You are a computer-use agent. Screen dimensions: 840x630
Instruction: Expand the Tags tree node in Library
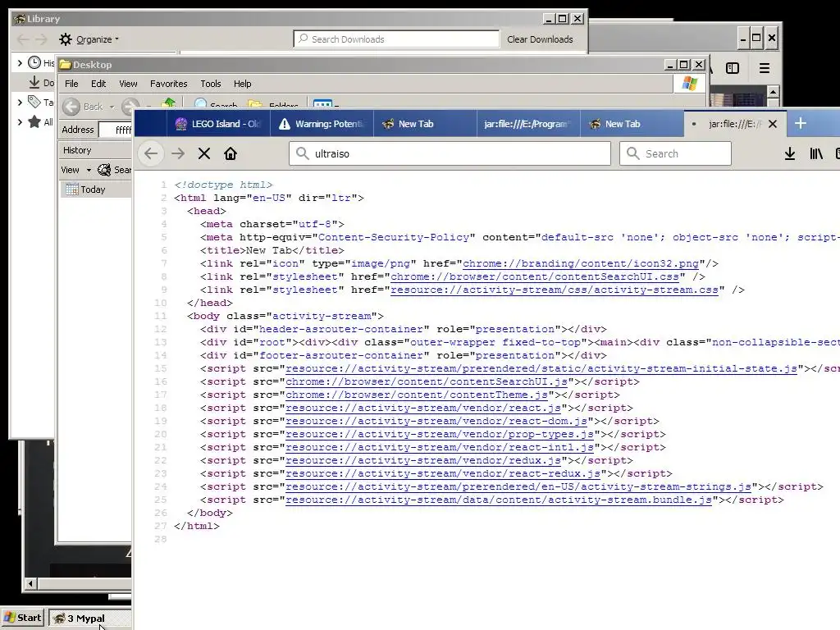pos(20,101)
